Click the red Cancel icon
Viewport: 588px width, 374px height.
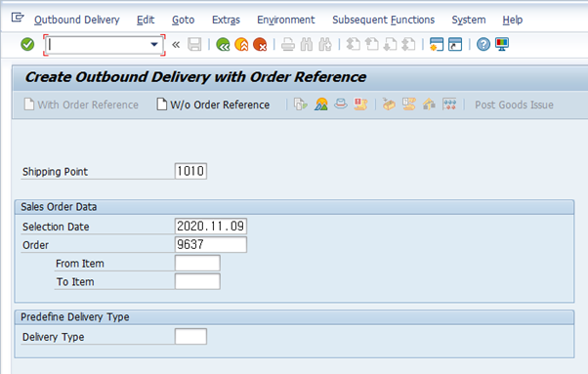point(260,45)
